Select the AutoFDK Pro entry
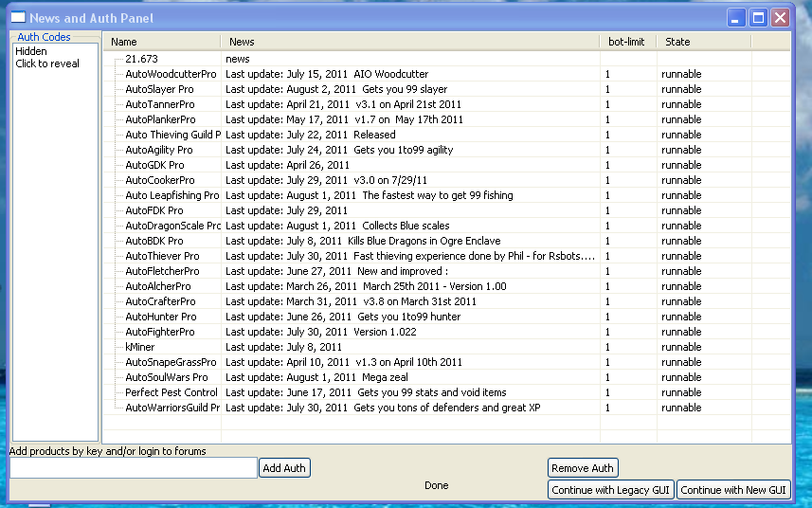 [154, 210]
